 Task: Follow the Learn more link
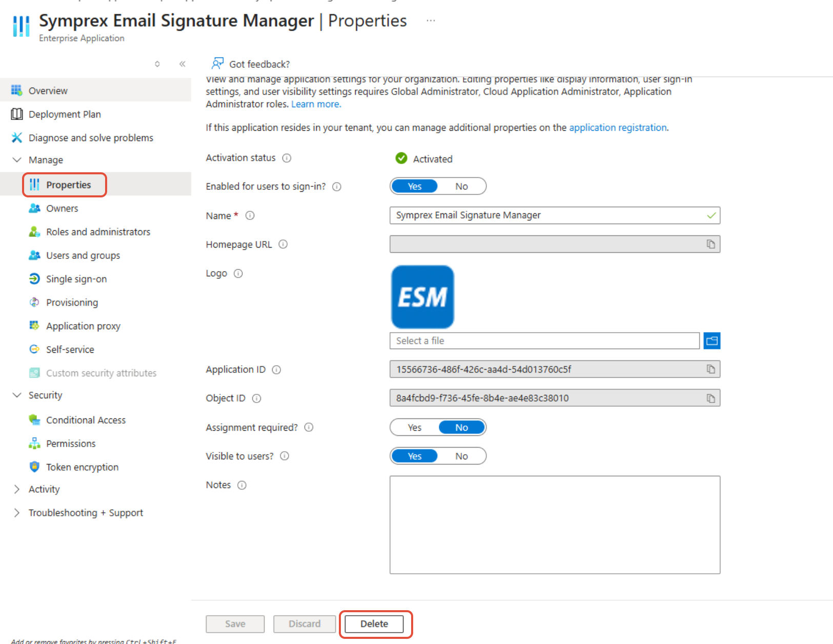(x=316, y=104)
